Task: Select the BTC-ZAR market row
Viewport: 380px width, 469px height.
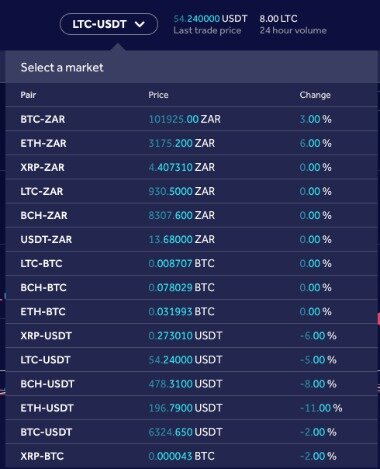Action: [191, 119]
